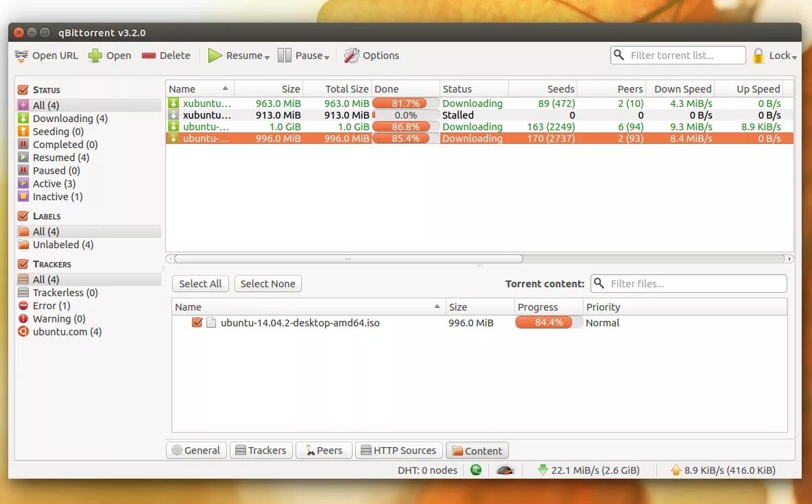Click the Select None button
This screenshot has width=812, height=504.
(267, 284)
